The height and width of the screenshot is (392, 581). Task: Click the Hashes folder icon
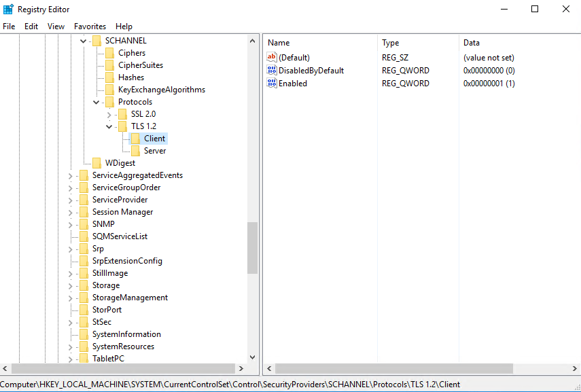tap(109, 77)
